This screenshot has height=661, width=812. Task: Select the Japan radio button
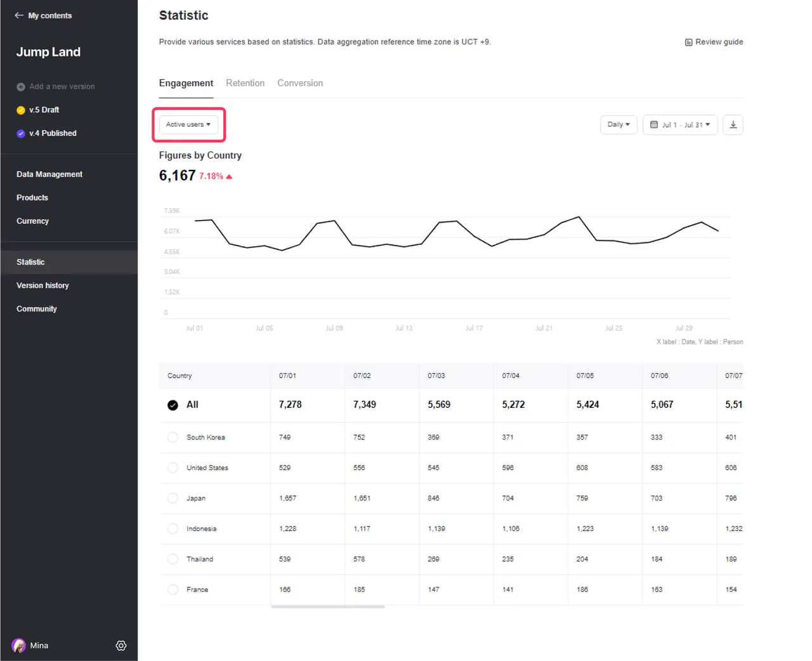coord(172,498)
